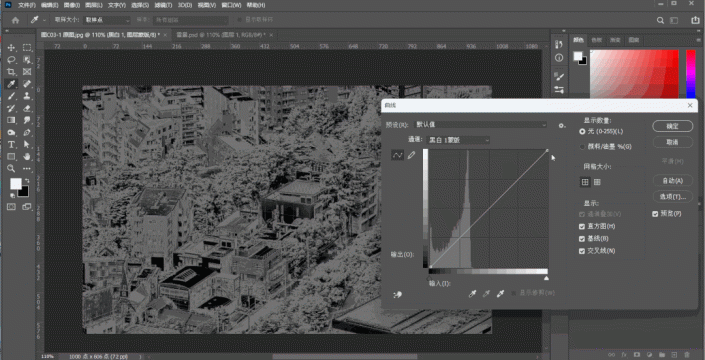
Task: Select the Crop tool
Action: tap(11, 72)
